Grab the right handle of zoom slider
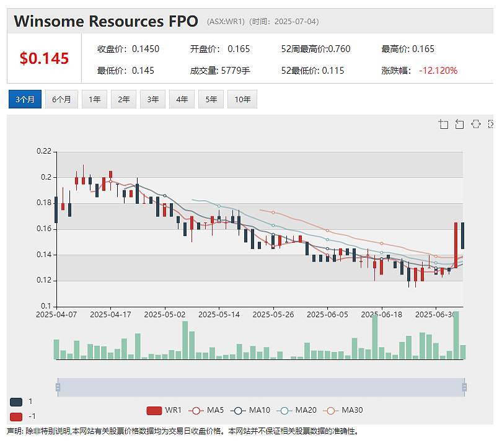This screenshot has height=448, width=502. pos(465,387)
